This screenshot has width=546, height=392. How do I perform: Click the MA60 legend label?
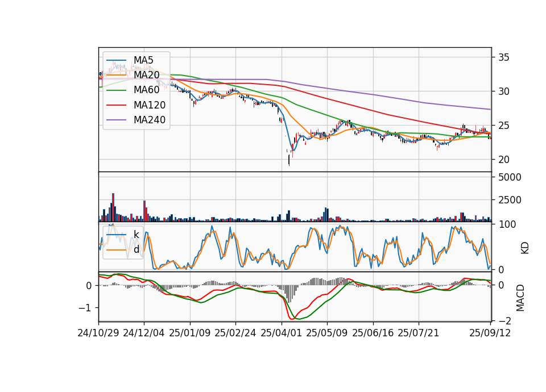click(x=146, y=90)
